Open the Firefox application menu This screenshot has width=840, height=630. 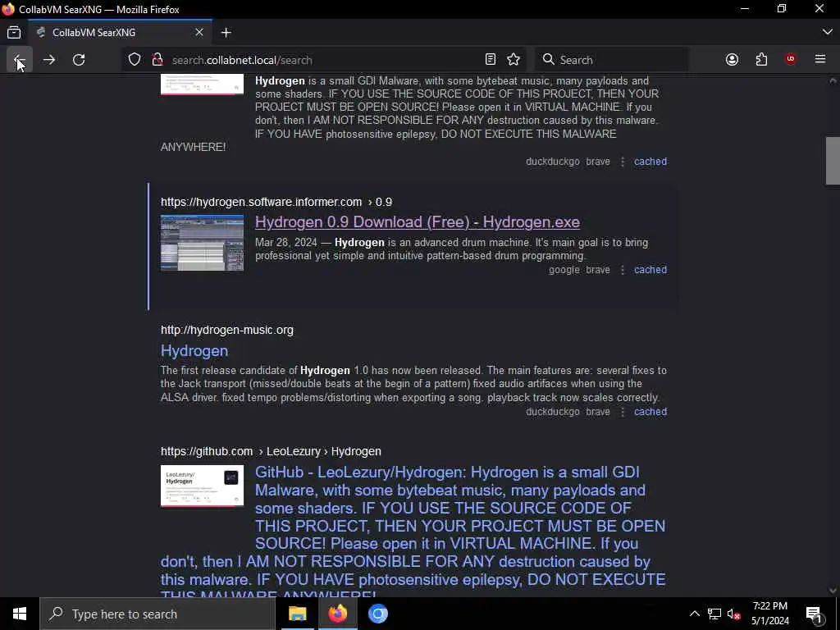(x=820, y=59)
